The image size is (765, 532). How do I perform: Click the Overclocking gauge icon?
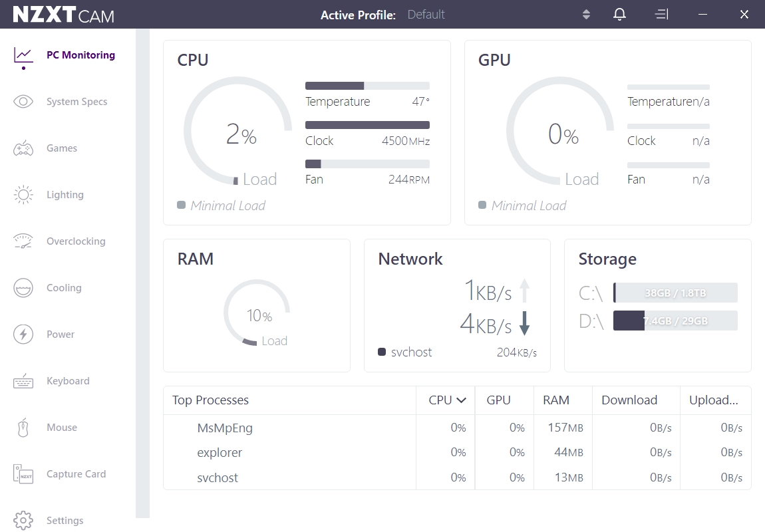click(23, 241)
